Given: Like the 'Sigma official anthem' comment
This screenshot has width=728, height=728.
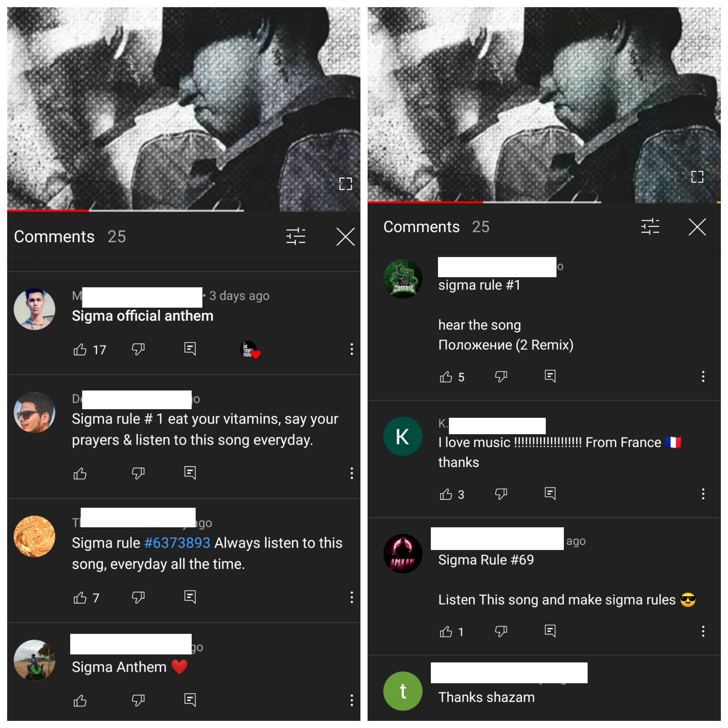Looking at the screenshot, I should click(x=80, y=349).
